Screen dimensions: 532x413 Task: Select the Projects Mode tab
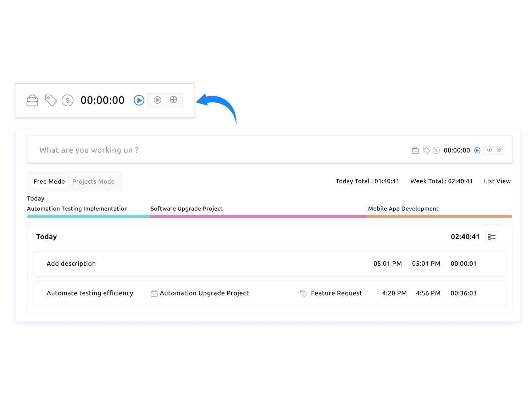[x=93, y=181]
